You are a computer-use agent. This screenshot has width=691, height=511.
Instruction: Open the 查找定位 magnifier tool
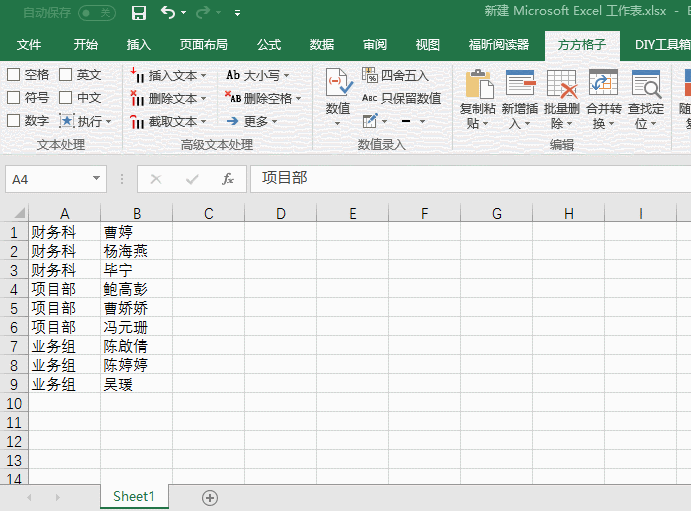pos(646,84)
